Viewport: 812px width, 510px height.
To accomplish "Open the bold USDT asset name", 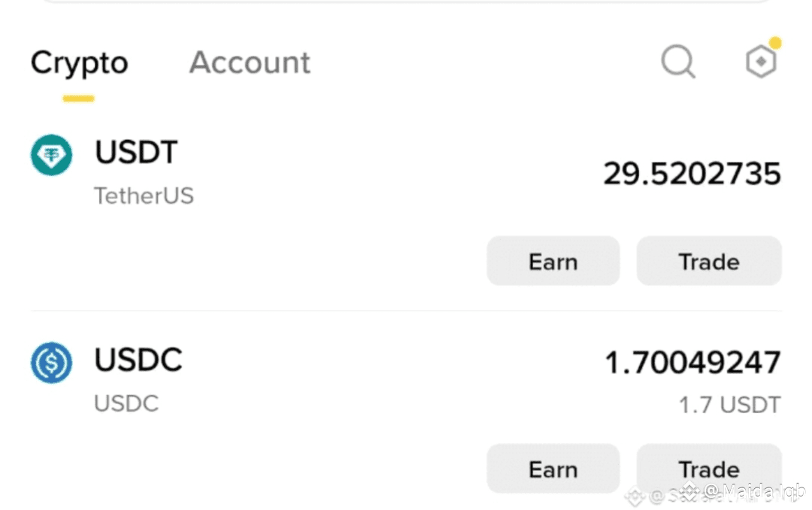I will point(136,153).
